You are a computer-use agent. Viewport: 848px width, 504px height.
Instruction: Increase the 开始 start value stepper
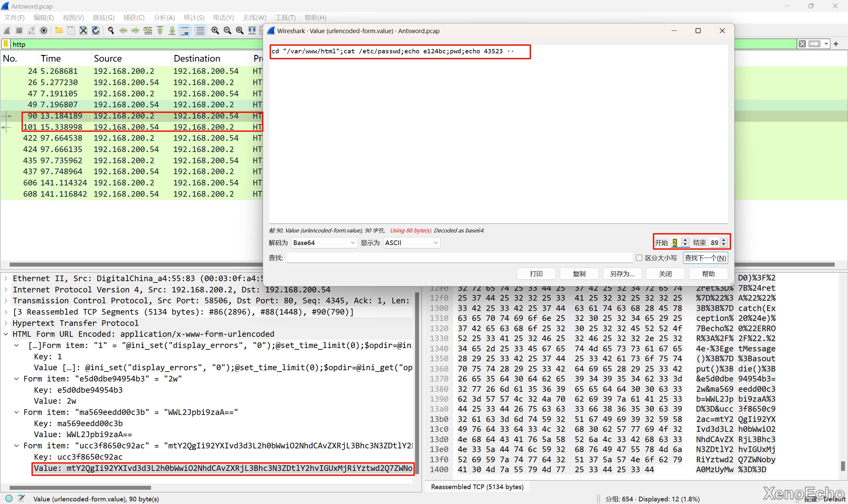[x=685, y=240]
